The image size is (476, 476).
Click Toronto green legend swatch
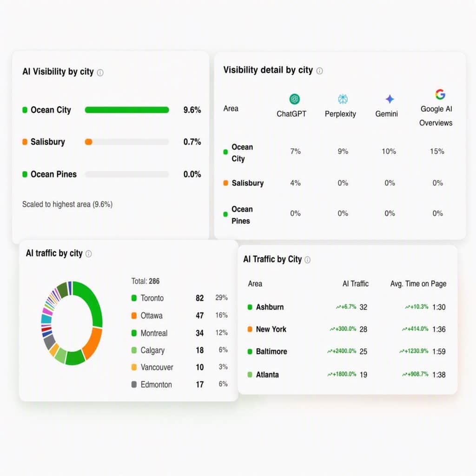point(134,298)
